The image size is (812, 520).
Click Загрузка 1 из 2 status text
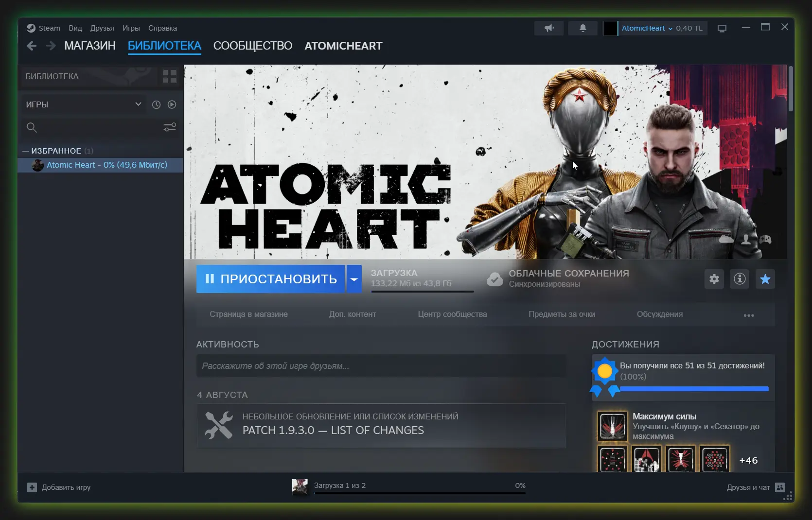(x=340, y=485)
